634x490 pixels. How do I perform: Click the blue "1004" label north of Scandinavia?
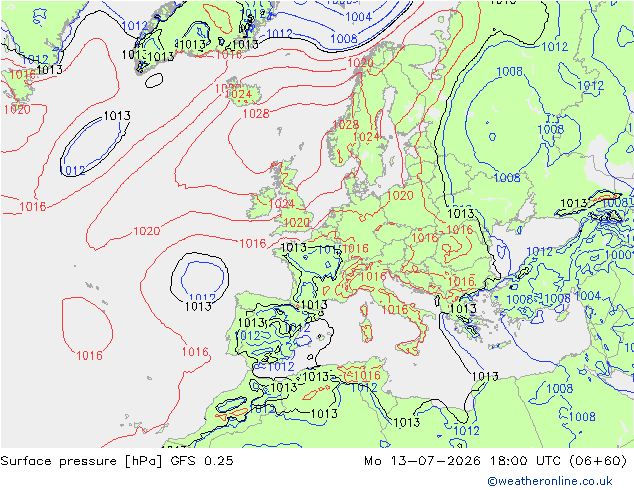point(359,17)
